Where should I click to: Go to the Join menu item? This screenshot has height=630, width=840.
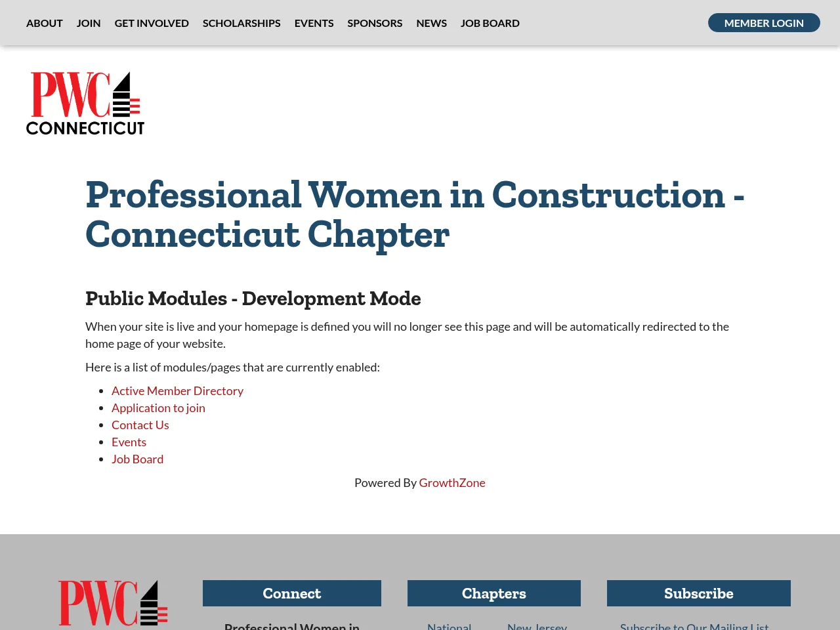tap(89, 23)
